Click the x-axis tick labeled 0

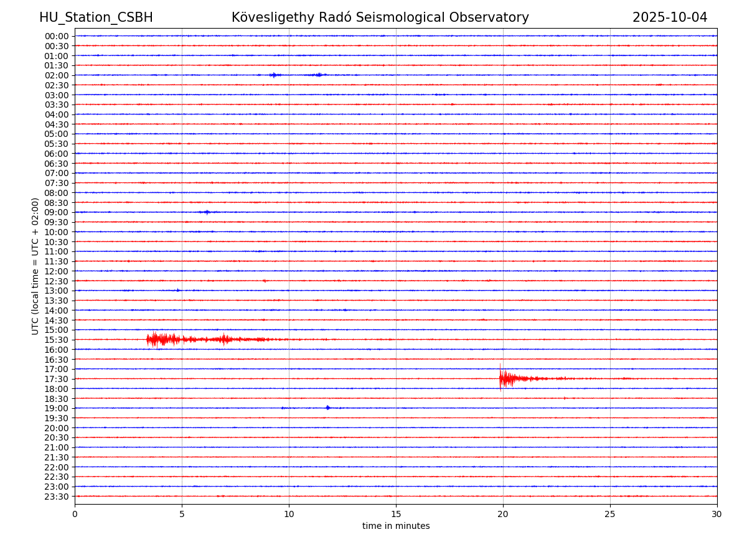75,514
